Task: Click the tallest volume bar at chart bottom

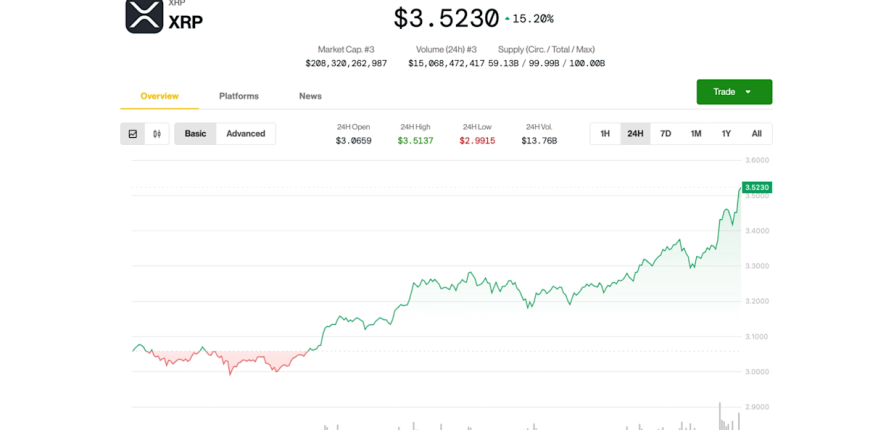Action: [720, 416]
